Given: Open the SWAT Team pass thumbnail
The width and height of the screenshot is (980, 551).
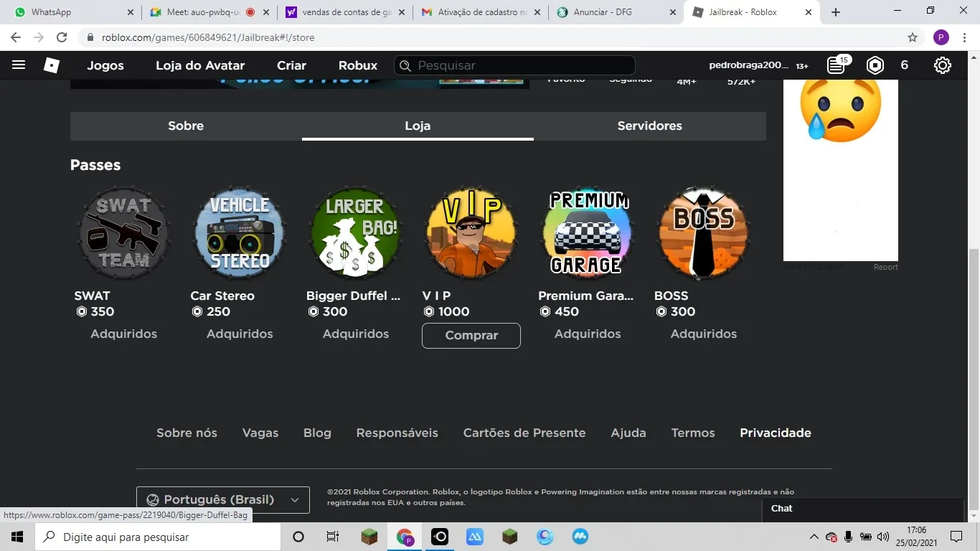Looking at the screenshot, I should pos(124,233).
